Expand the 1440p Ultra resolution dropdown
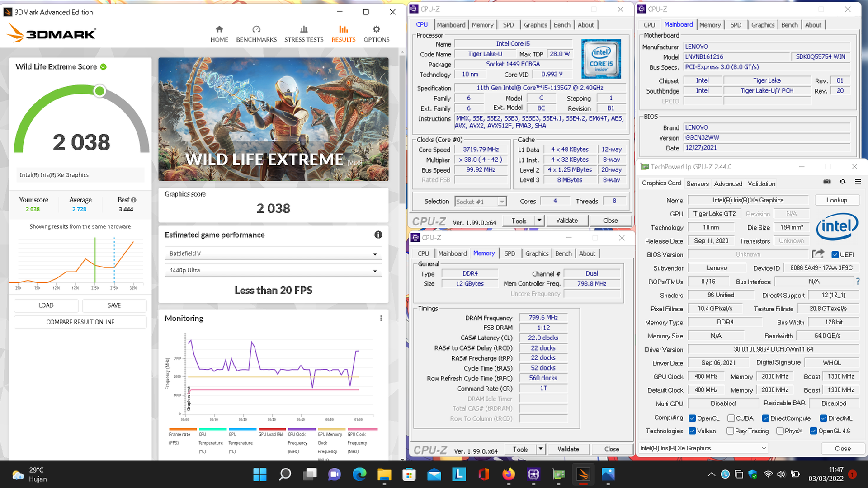Screen dimensions: 868x488 (273, 270)
